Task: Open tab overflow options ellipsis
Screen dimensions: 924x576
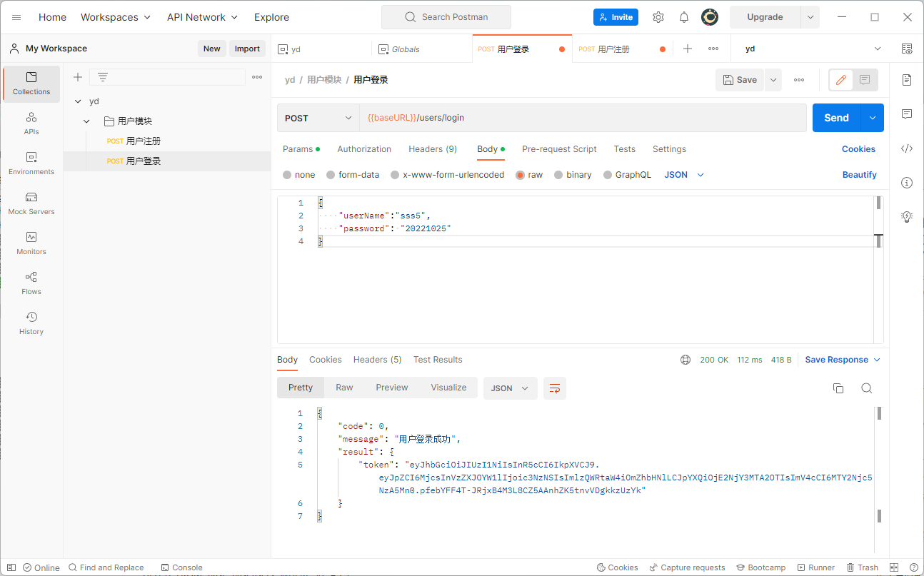Action: click(713, 49)
